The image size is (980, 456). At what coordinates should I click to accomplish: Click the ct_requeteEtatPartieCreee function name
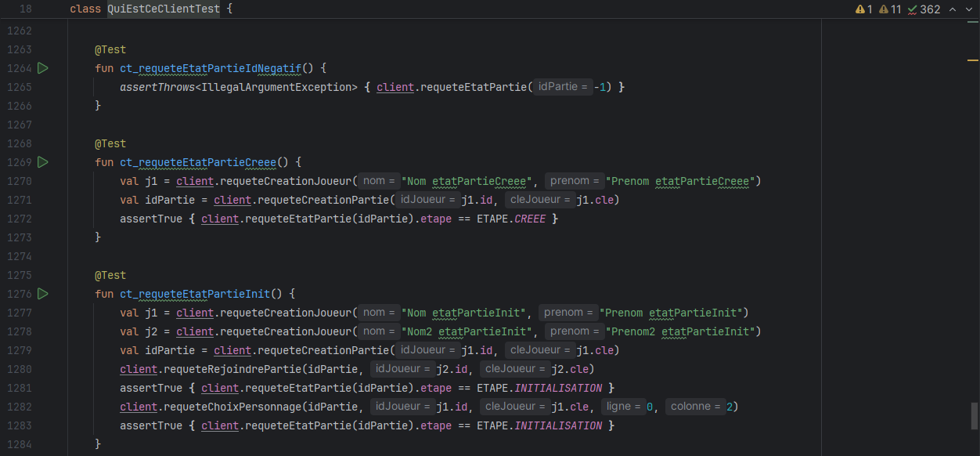click(197, 162)
